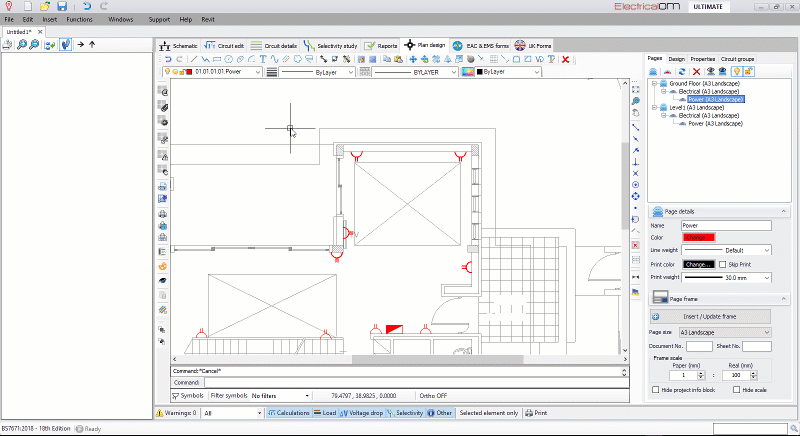Click the Document No. input field
Screen dimensions: 800x436
point(699,346)
